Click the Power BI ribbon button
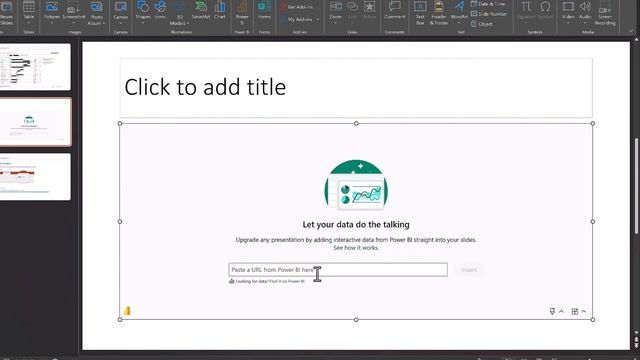Image resolution: width=640 pixels, height=360 pixels. pos(242,13)
